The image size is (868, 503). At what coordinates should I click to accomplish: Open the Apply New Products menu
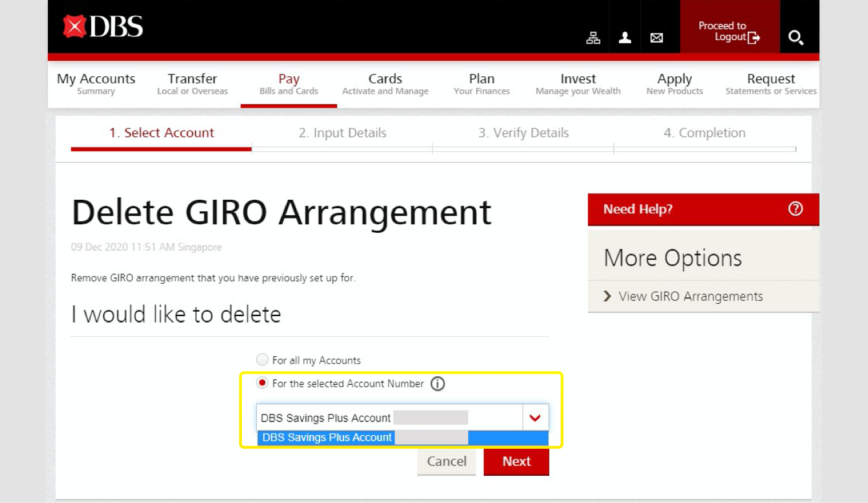[675, 84]
